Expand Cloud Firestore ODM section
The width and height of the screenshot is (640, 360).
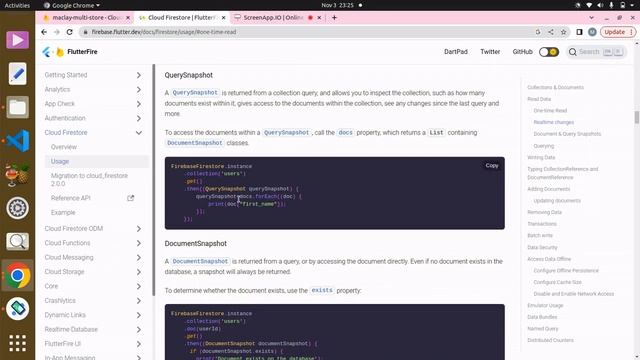[139, 229]
